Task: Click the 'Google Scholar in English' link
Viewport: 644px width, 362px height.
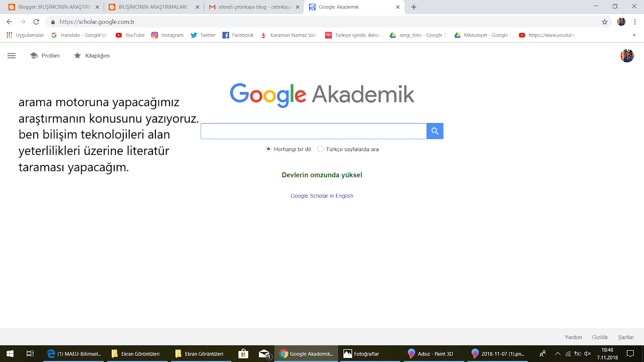Action: click(322, 196)
